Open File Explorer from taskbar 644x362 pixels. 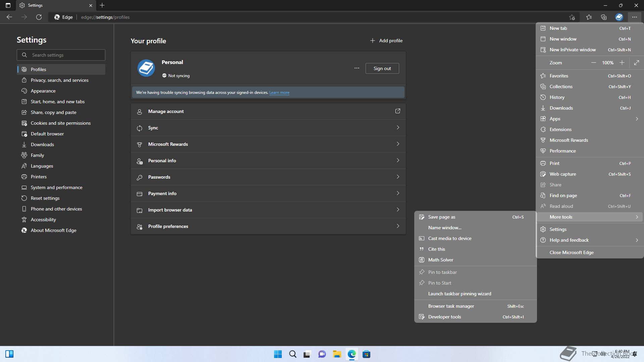[x=337, y=354]
